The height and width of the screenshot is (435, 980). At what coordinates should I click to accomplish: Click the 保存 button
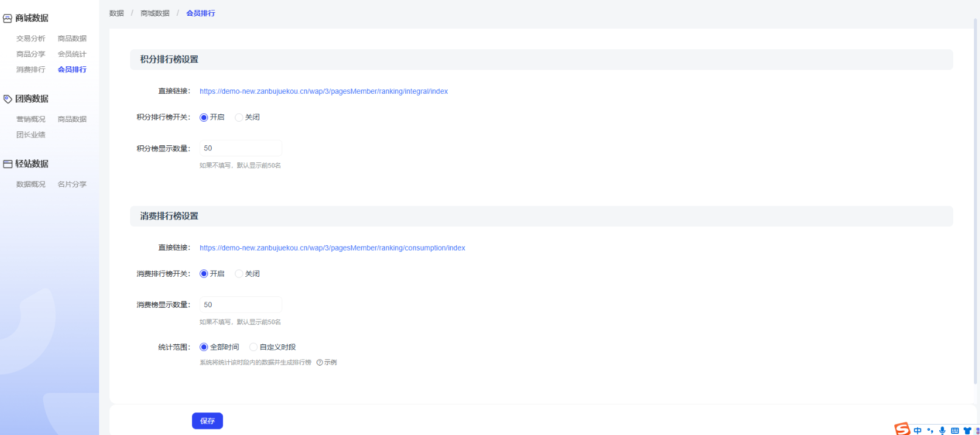tap(207, 421)
